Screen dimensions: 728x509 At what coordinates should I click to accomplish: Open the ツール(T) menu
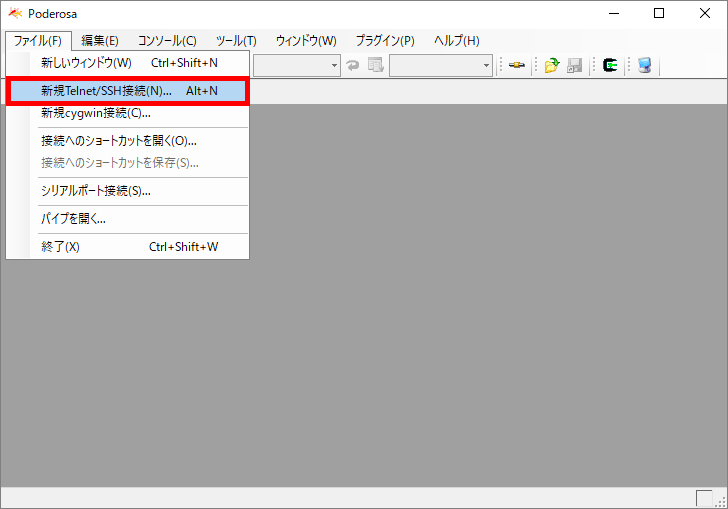(236, 41)
